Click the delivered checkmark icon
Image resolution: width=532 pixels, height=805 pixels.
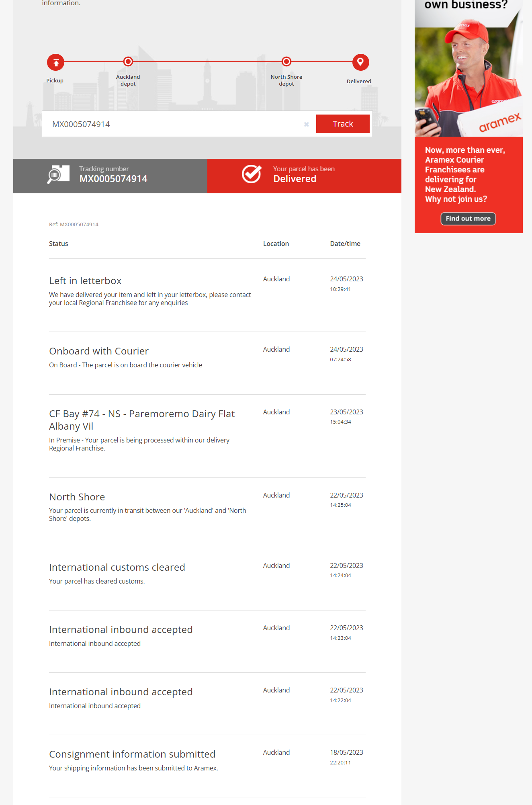pos(252,174)
